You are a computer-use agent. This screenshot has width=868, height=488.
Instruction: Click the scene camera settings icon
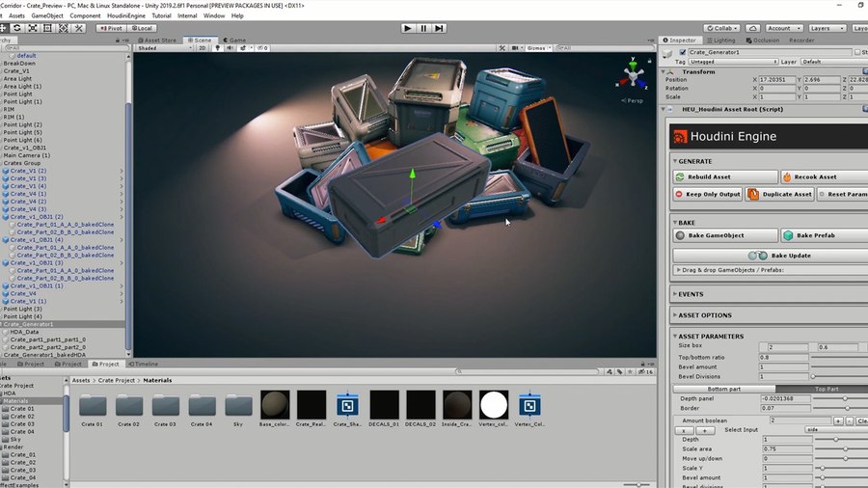515,48
